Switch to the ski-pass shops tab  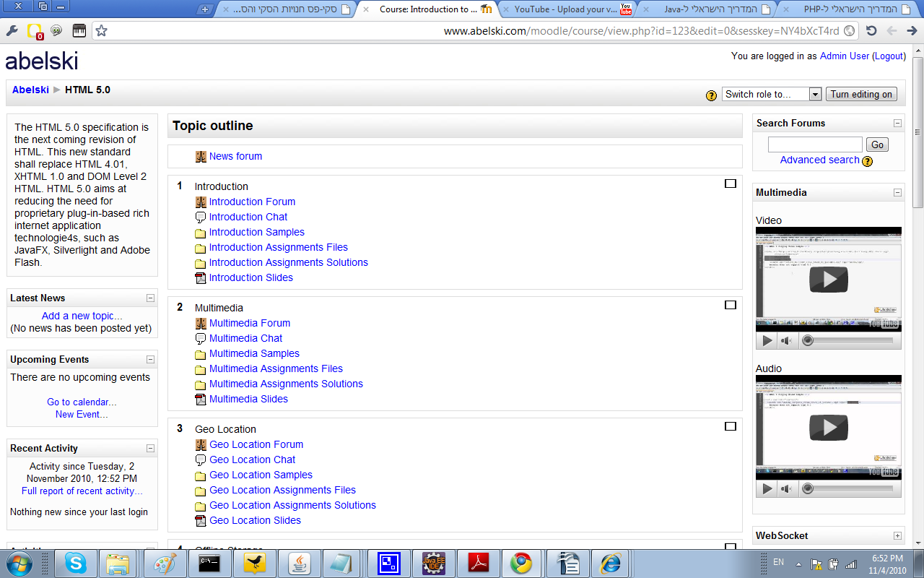(x=286, y=9)
